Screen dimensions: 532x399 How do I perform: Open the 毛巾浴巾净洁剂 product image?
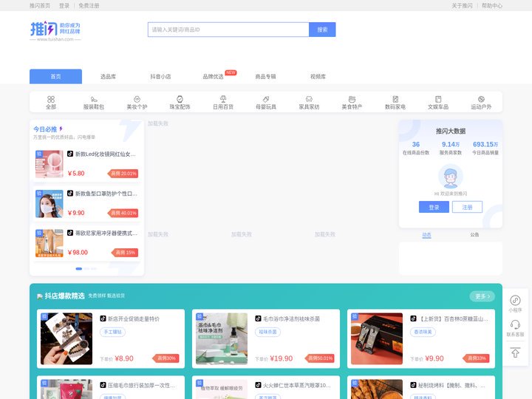pyautogui.click(x=222, y=338)
